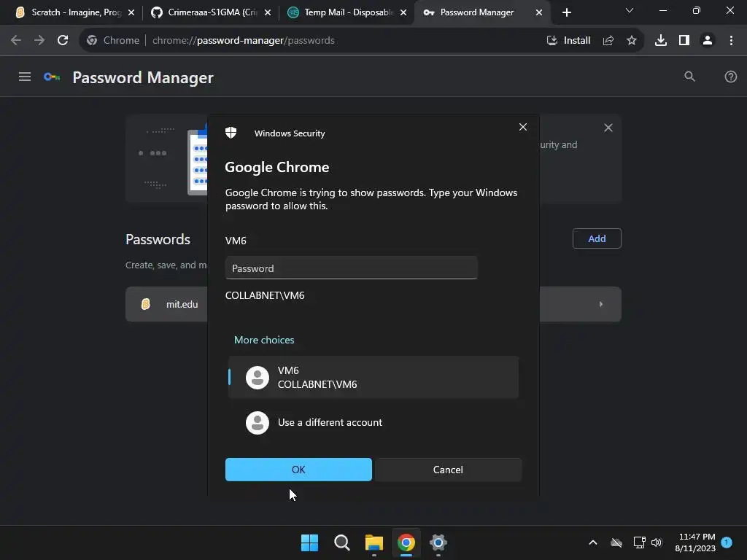The height and width of the screenshot is (560, 747).
Task: Open Chrome profile menu
Action: [708, 41]
